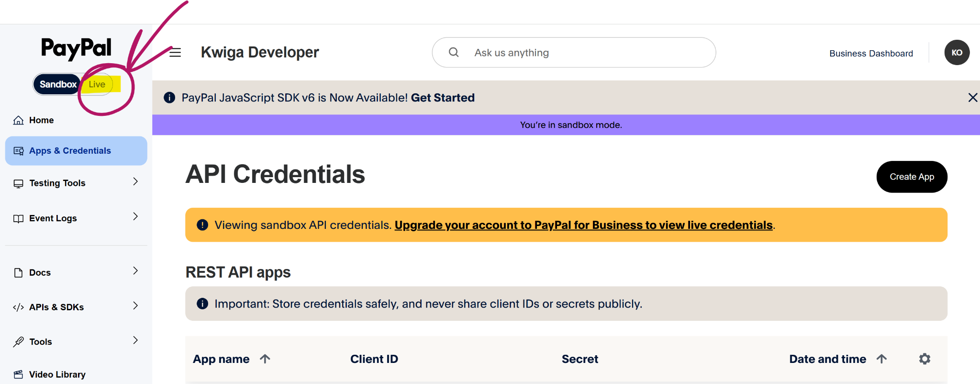Click the Apps & Credentials icon
Viewport: 980px width, 384px height.
coord(18,151)
